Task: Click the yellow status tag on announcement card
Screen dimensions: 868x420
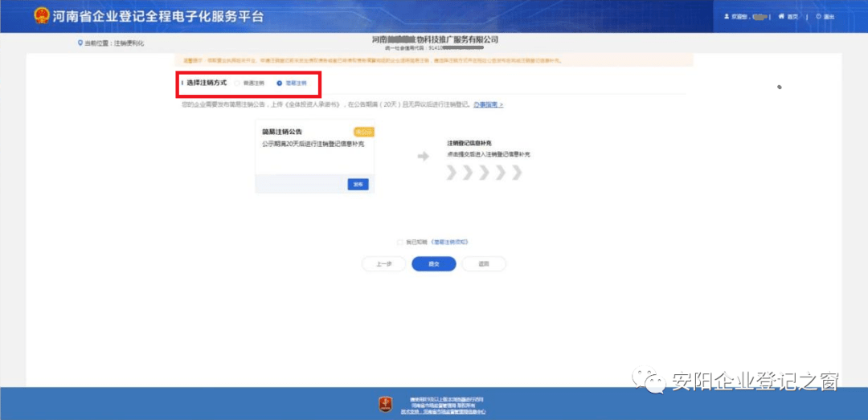Action: pyautogui.click(x=364, y=132)
